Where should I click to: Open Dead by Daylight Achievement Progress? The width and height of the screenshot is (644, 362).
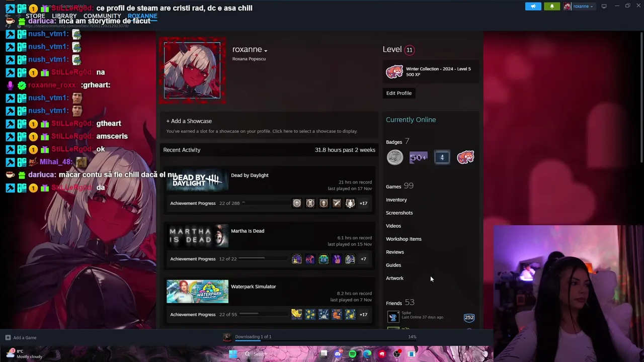click(193, 203)
